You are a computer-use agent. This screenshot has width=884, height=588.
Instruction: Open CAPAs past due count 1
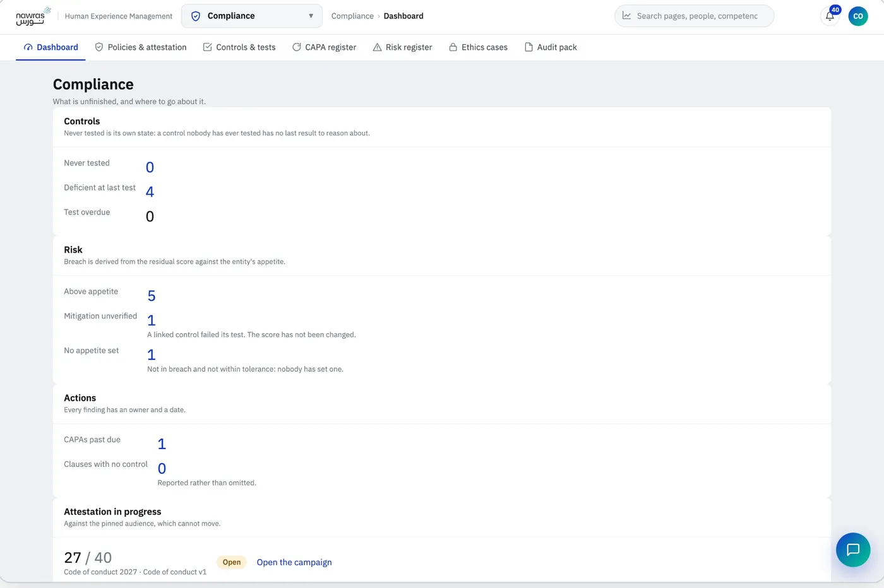pos(162,444)
